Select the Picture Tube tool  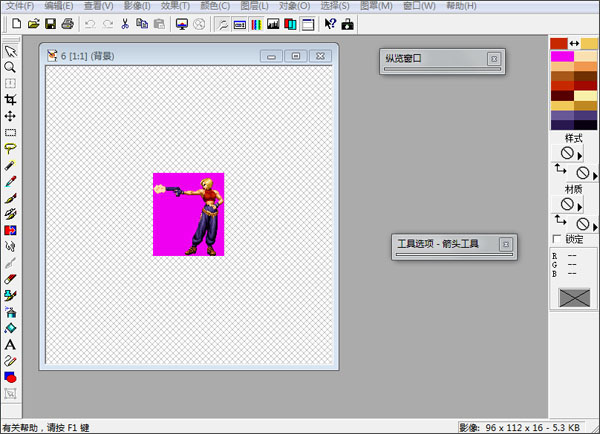click(x=10, y=295)
